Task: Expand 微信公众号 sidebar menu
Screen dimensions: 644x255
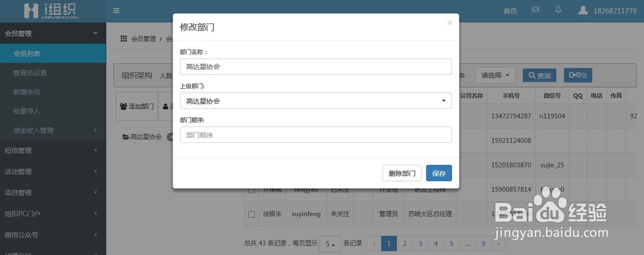Action: point(53,235)
